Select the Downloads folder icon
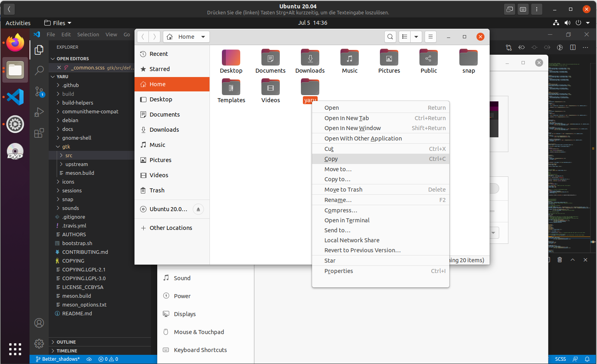This screenshot has width=597, height=364. (x=310, y=58)
